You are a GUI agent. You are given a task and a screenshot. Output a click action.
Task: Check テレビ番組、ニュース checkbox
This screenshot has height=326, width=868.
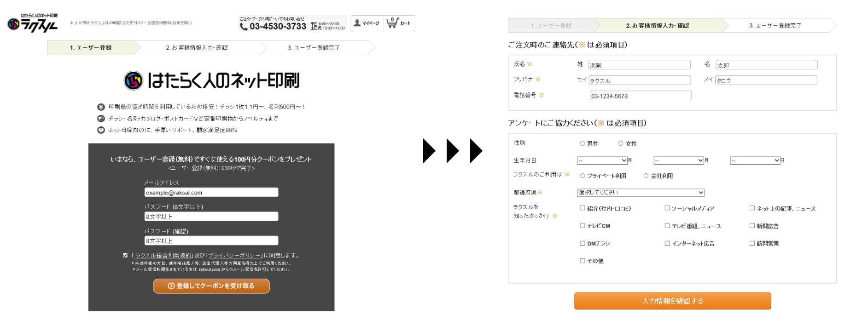pyautogui.click(x=667, y=226)
